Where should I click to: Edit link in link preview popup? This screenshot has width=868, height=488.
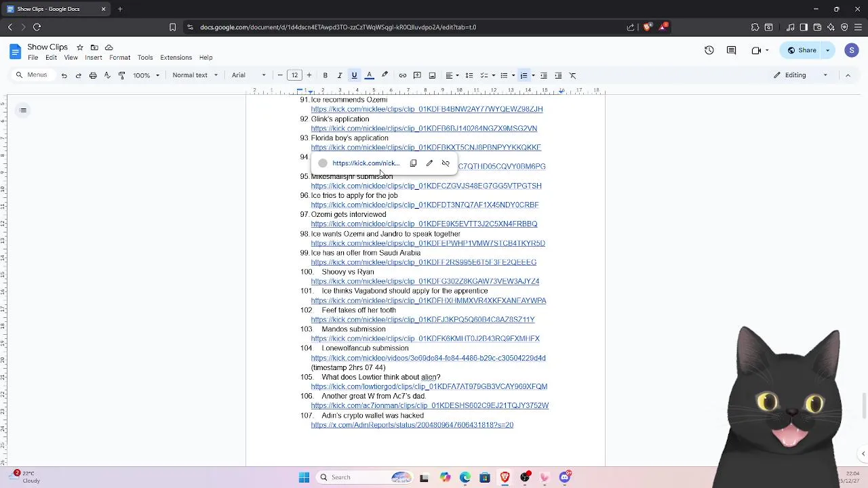[x=429, y=163]
